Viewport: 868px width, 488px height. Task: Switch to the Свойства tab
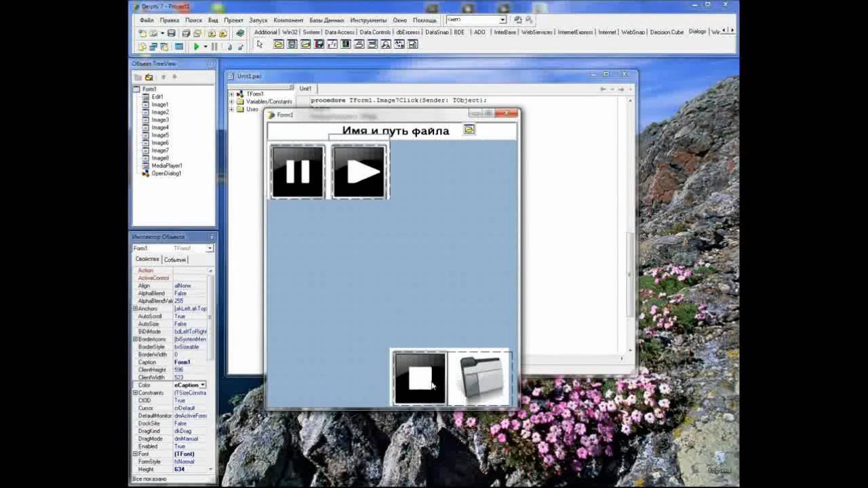(146, 259)
